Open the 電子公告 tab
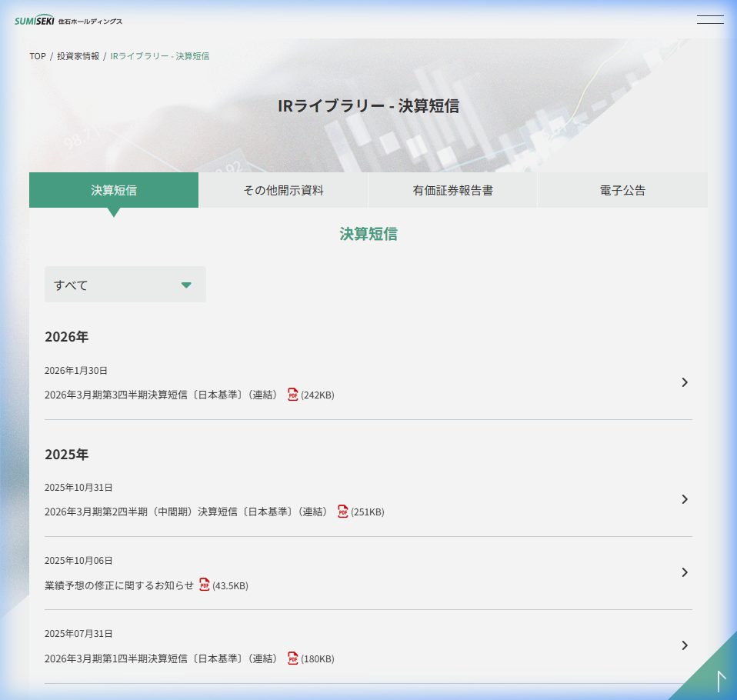This screenshot has height=700, width=737. click(622, 190)
